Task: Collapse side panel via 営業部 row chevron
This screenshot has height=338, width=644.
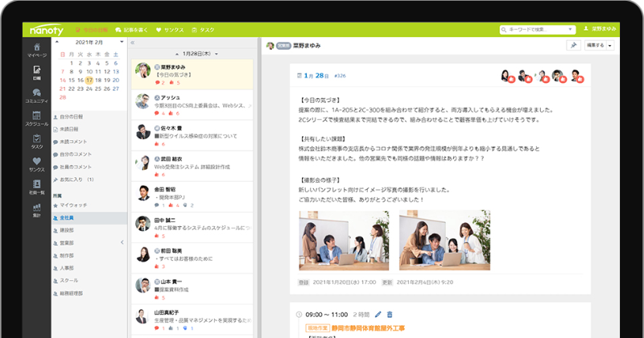Action: [122, 242]
